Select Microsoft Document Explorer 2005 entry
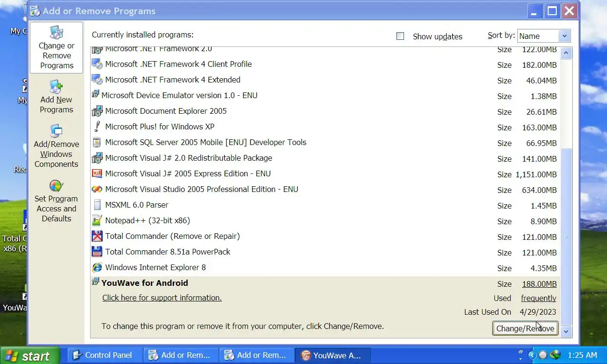Image resolution: width=607 pixels, height=364 pixels. 325,111
